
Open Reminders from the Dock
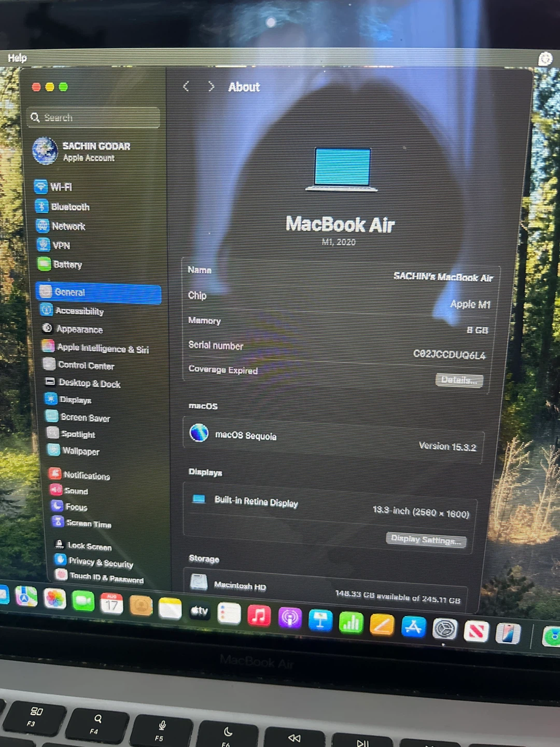229,614
